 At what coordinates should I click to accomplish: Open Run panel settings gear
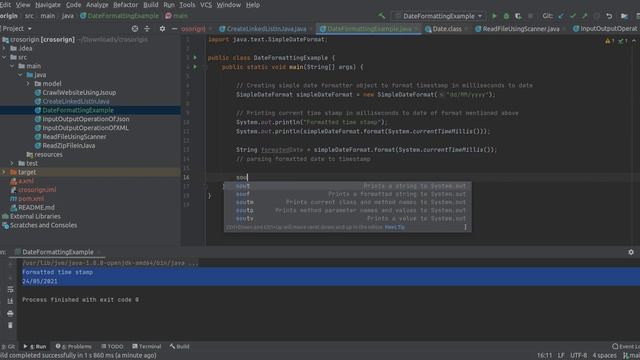[x=631, y=252]
